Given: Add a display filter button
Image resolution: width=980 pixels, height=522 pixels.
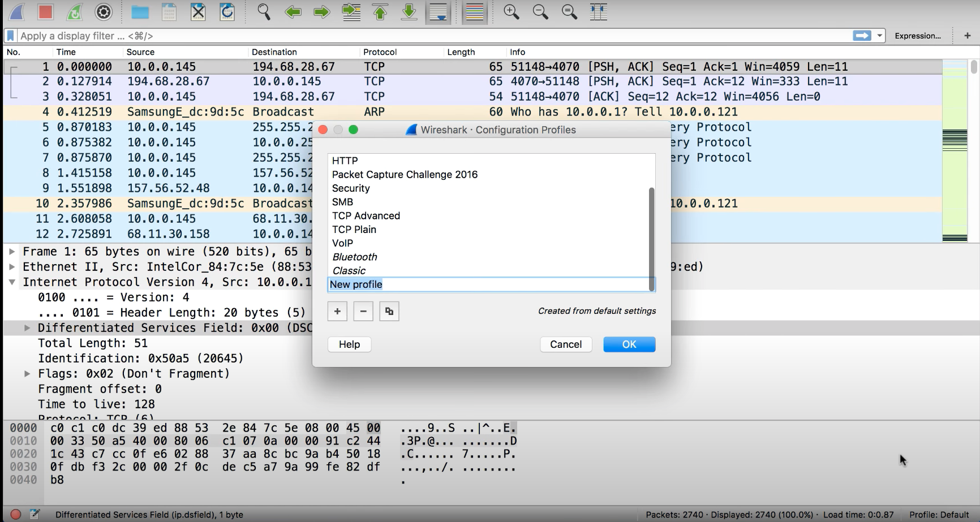Looking at the screenshot, I should (968, 36).
